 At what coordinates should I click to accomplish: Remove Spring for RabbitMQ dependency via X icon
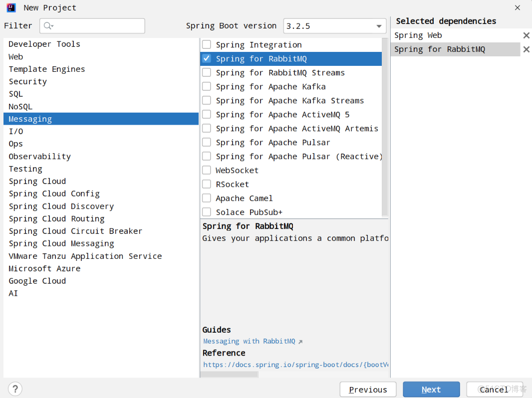(x=527, y=49)
